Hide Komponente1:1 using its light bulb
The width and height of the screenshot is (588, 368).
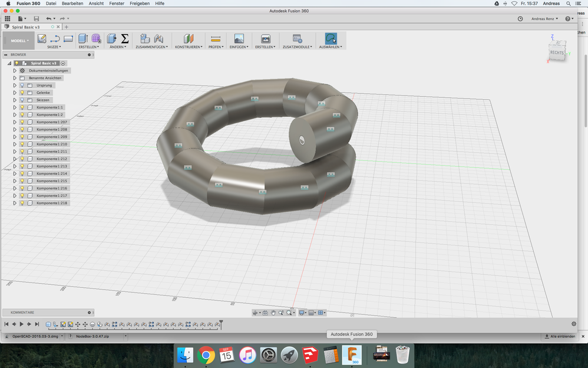22,107
